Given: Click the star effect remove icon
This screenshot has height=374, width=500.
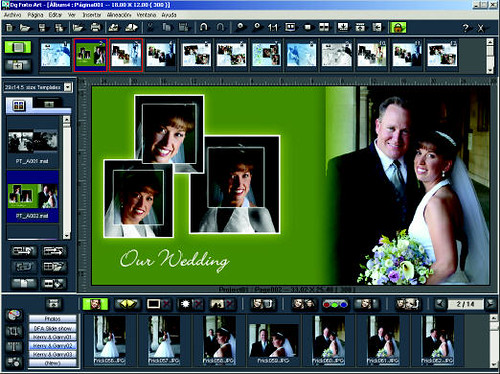Looking at the screenshot, I should point(191,304).
